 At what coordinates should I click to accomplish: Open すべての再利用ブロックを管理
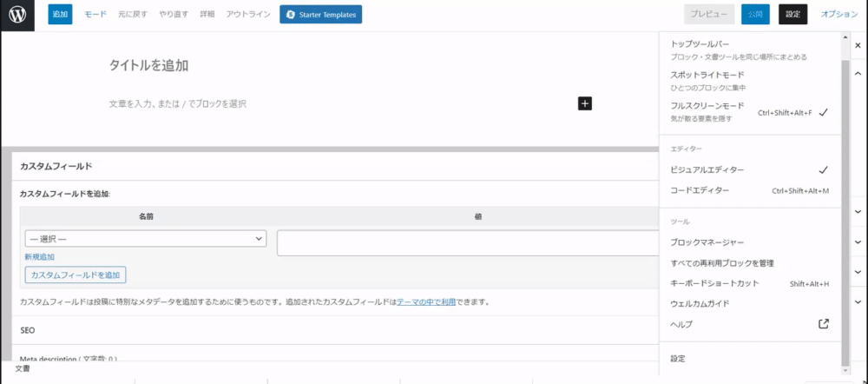[x=750, y=262]
